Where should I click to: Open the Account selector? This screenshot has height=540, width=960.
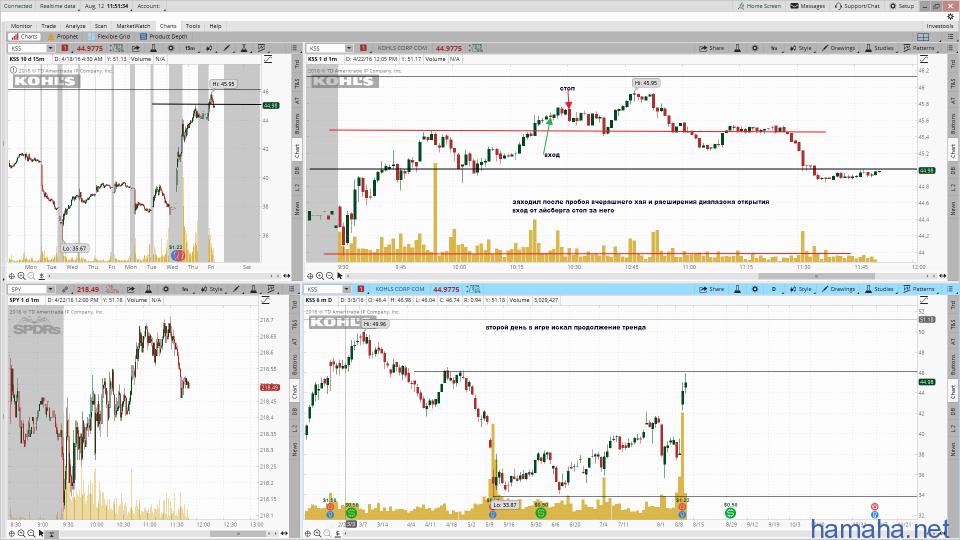tap(149, 6)
